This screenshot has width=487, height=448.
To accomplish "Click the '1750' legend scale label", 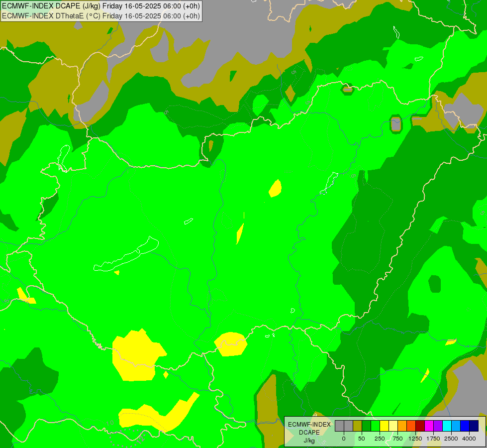I will 433,439.
